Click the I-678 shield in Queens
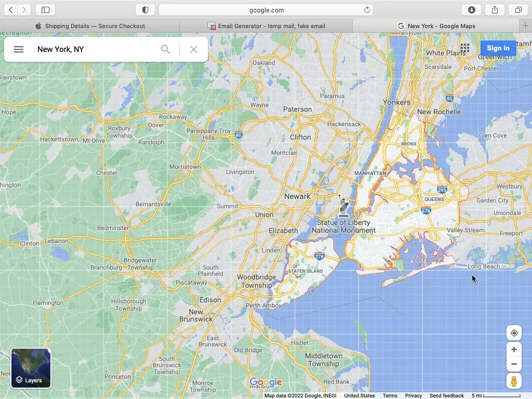This screenshot has width=532, height=399. (426, 211)
